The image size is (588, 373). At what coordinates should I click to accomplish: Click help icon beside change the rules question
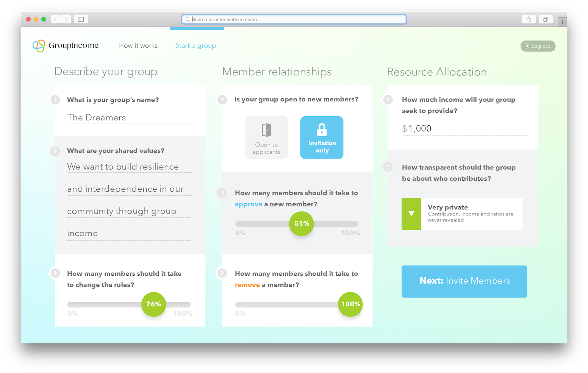[x=55, y=273]
